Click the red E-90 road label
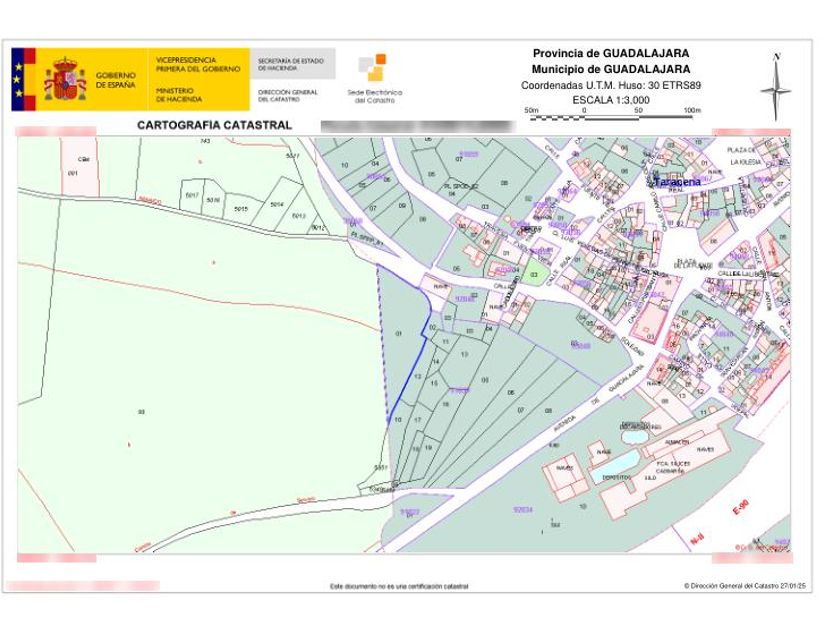This screenshot has width=840, height=630. [x=741, y=508]
